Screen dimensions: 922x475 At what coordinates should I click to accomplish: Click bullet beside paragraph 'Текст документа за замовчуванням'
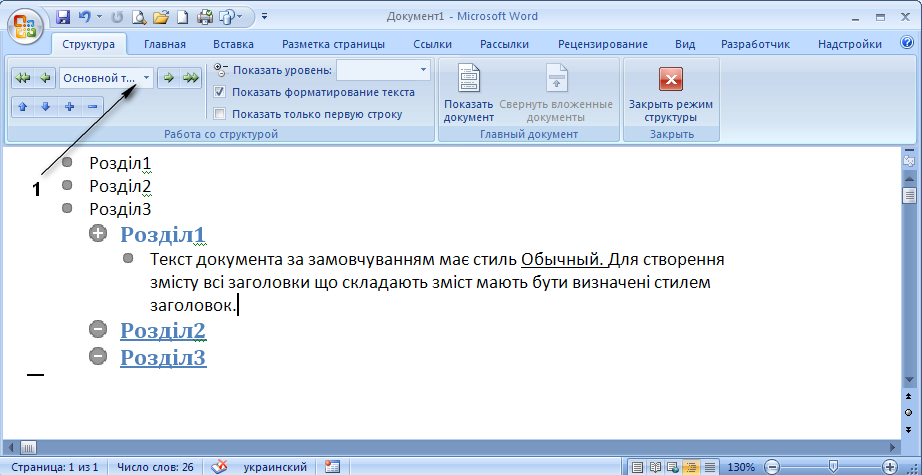(x=129, y=258)
